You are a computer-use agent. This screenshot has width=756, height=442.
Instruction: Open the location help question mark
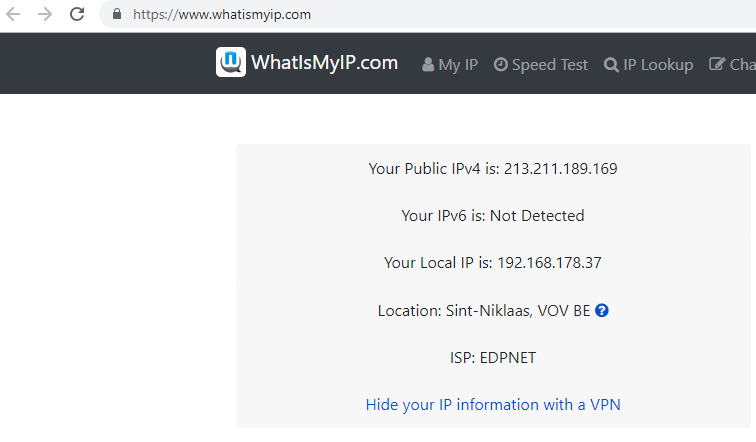point(602,310)
